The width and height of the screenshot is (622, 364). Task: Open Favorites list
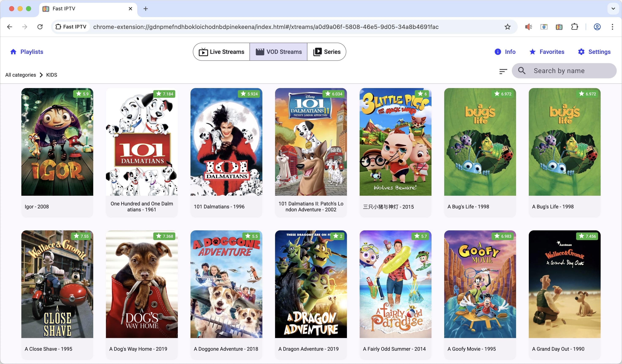click(547, 52)
